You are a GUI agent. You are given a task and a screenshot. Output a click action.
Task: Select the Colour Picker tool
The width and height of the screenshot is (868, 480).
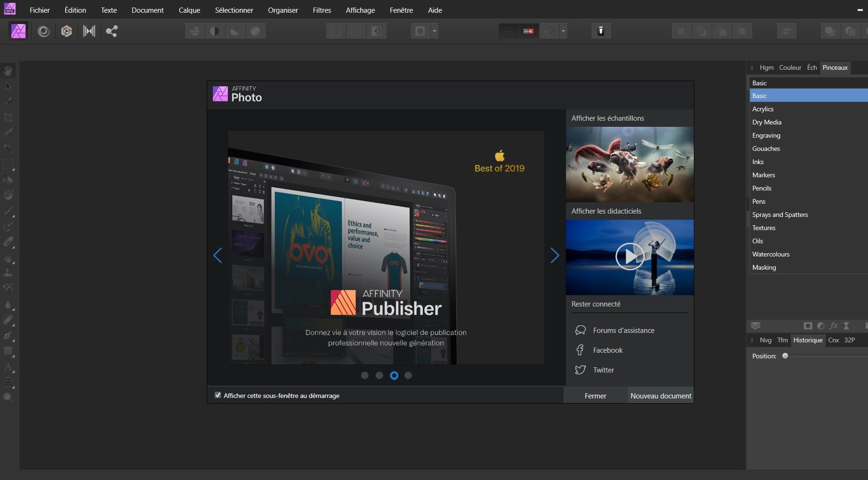click(8, 102)
